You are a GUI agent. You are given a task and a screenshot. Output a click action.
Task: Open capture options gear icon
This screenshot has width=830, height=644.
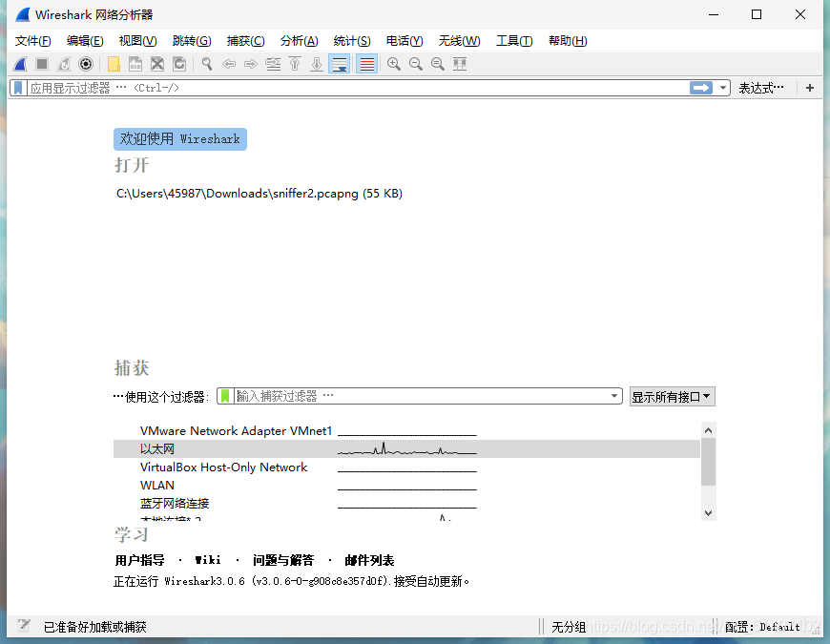(86, 65)
